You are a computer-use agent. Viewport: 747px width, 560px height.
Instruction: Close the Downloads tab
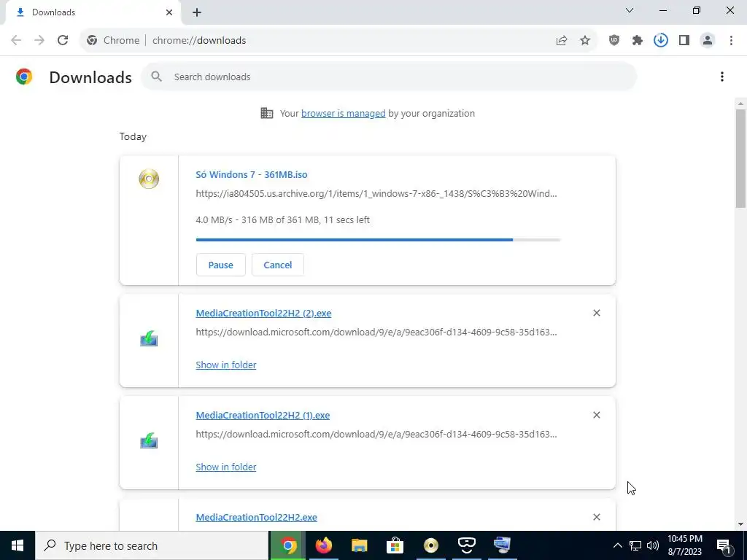169,12
